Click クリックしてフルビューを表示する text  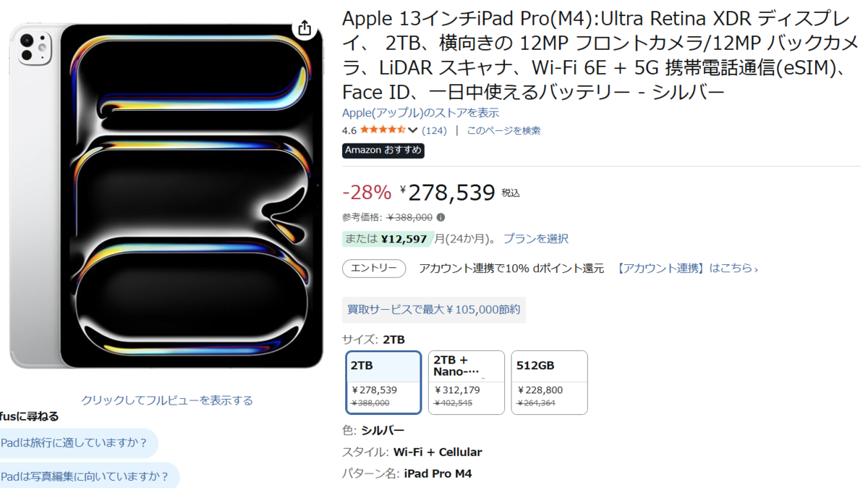pos(167,400)
